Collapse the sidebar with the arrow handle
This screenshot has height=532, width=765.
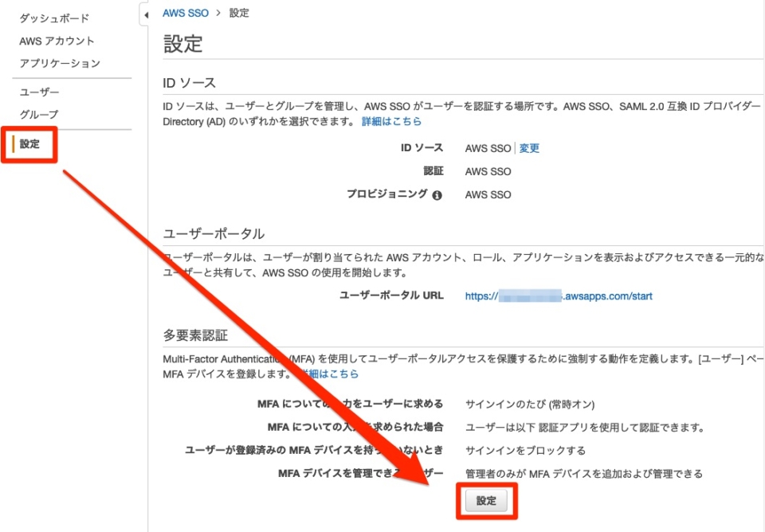point(145,15)
